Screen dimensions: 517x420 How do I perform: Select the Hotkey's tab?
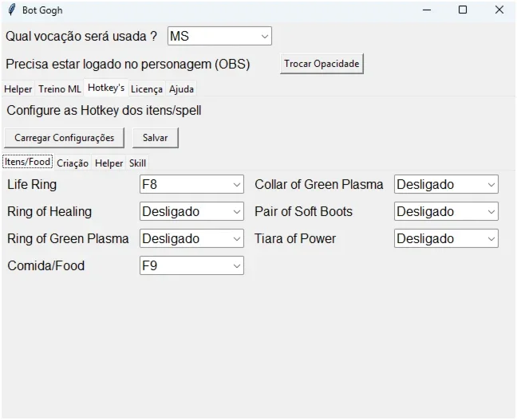pos(106,88)
